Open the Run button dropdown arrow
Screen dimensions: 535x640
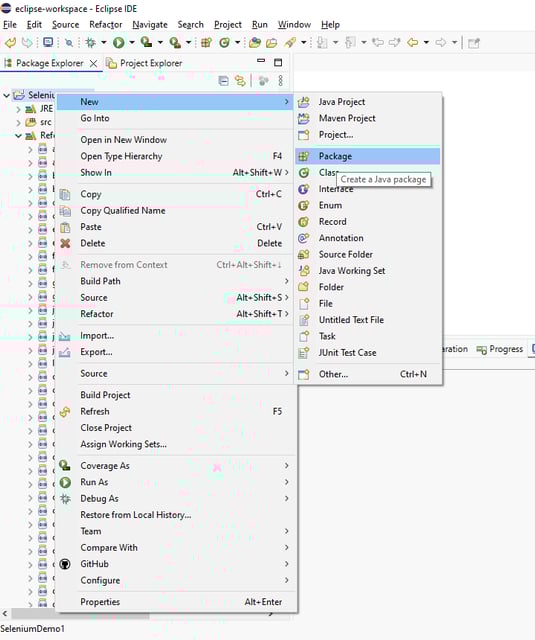(x=131, y=42)
